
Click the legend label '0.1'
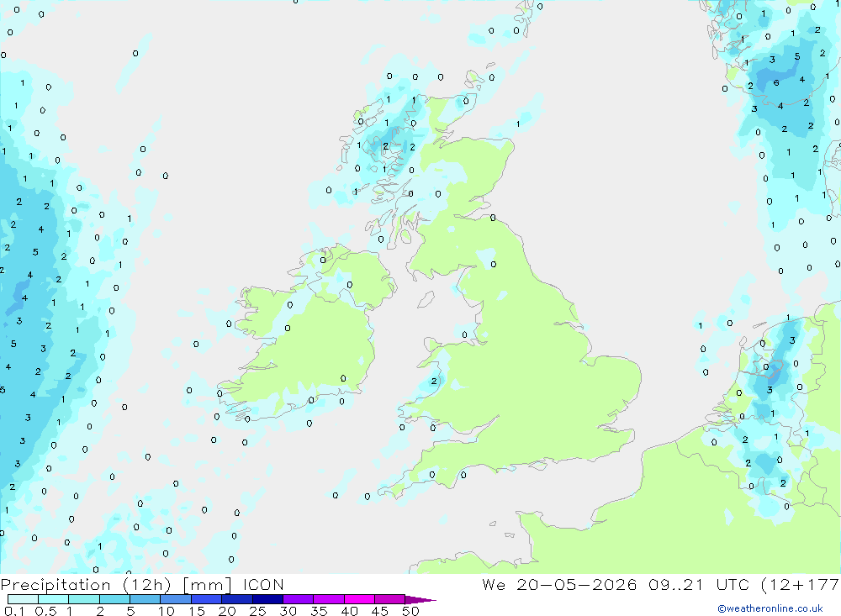tap(14, 611)
